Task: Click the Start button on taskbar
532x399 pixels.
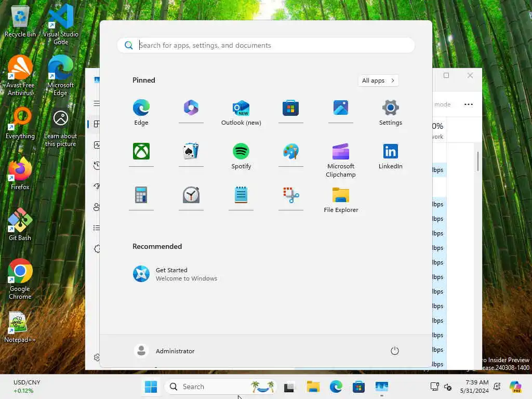Action: click(x=151, y=387)
